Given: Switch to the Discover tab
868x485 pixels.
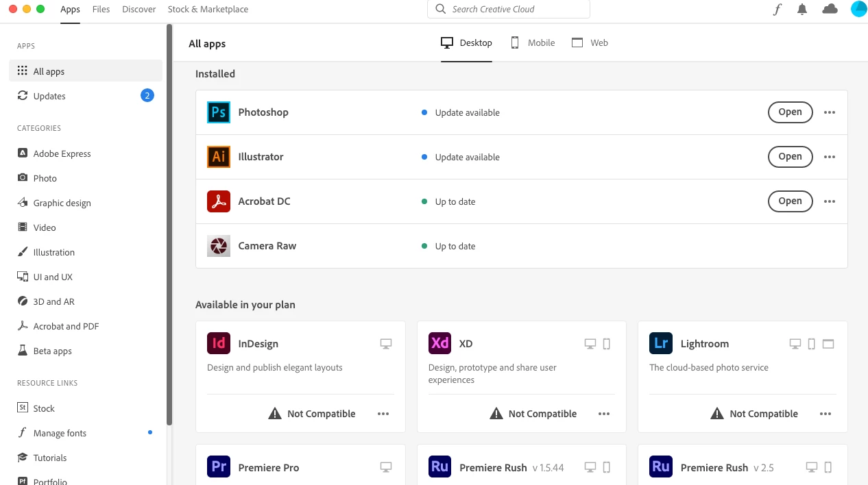Looking at the screenshot, I should click(x=139, y=10).
